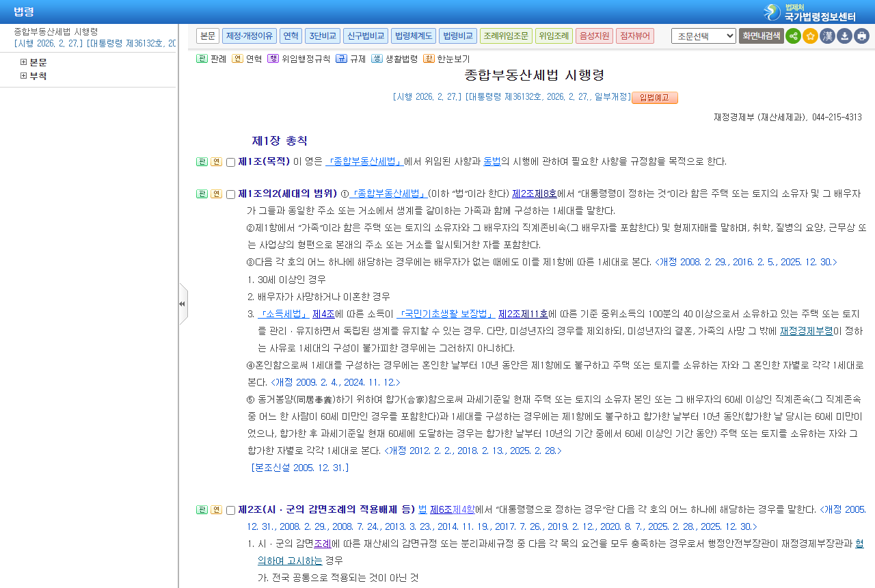Open the 위임조례 tab

click(x=554, y=36)
